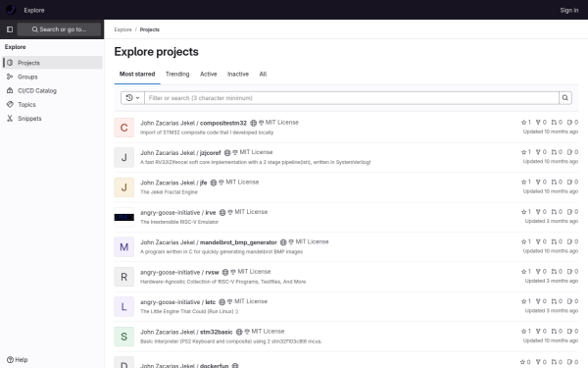Open the stm32basic project link

point(186,332)
